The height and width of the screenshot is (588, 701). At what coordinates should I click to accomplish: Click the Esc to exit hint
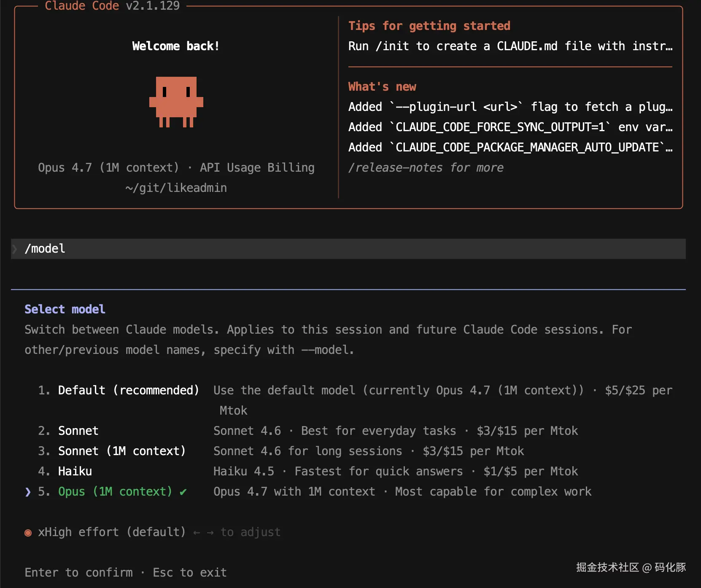pyautogui.click(x=190, y=572)
